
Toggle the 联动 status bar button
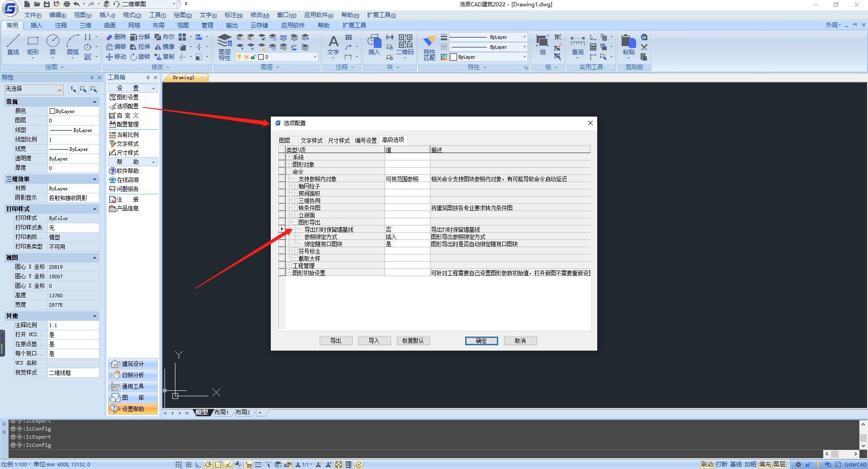pos(707,464)
